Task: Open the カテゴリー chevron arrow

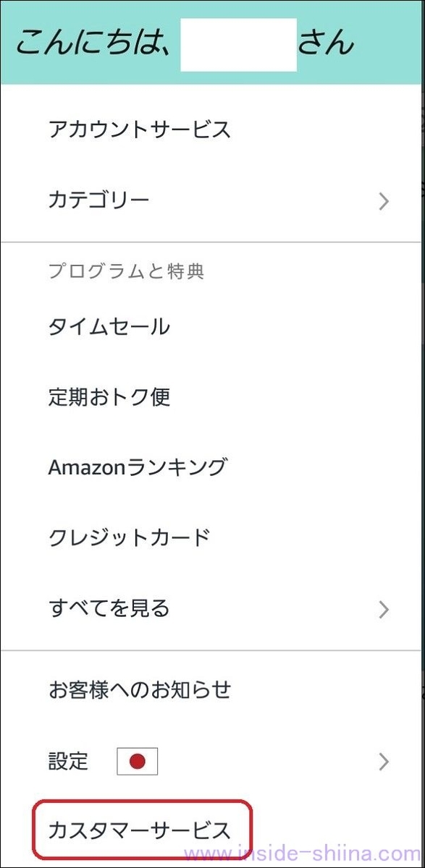Action: tap(384, 201)
